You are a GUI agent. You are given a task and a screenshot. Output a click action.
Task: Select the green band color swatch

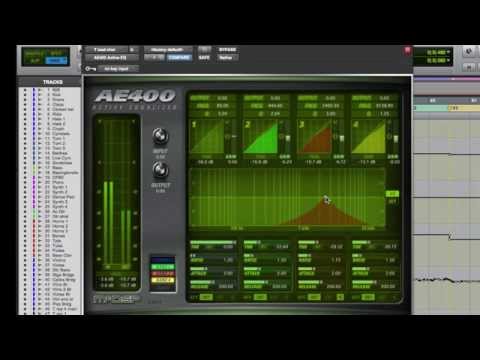(163, 267)
